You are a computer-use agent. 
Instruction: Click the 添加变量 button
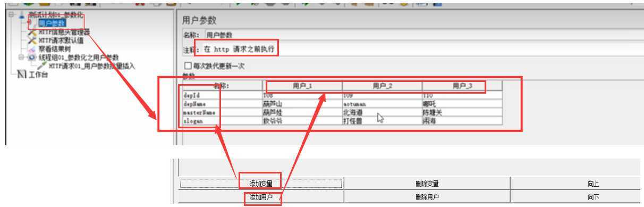[x=261, y=184]
